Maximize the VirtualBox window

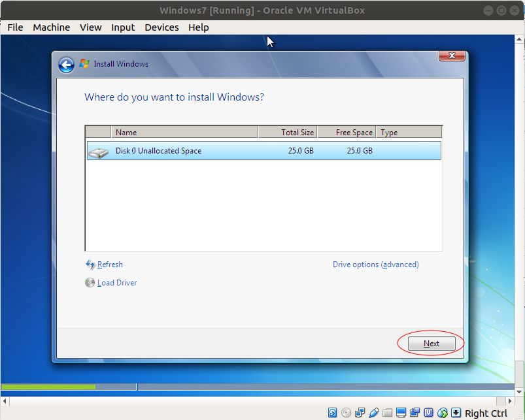click(501, 10)
